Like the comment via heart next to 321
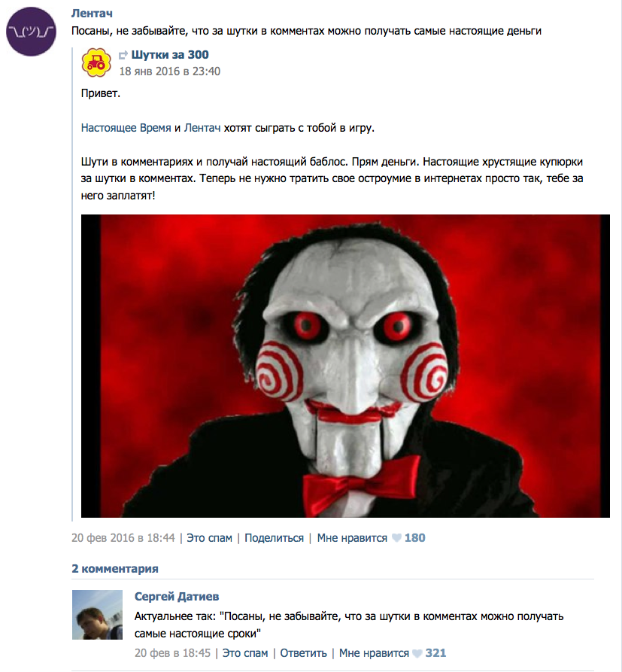Image resolution: width=622 pixels, height=672 pixels. pos(417,653)
